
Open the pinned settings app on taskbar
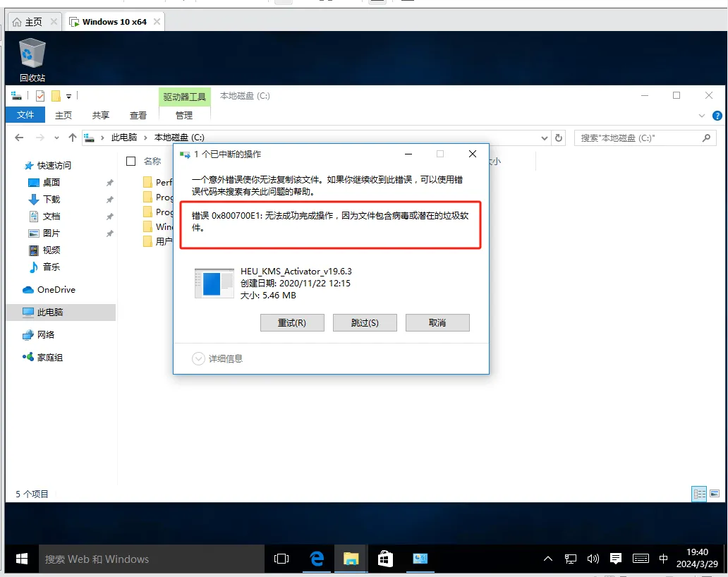pyautogui.click(x=420, y=559)
